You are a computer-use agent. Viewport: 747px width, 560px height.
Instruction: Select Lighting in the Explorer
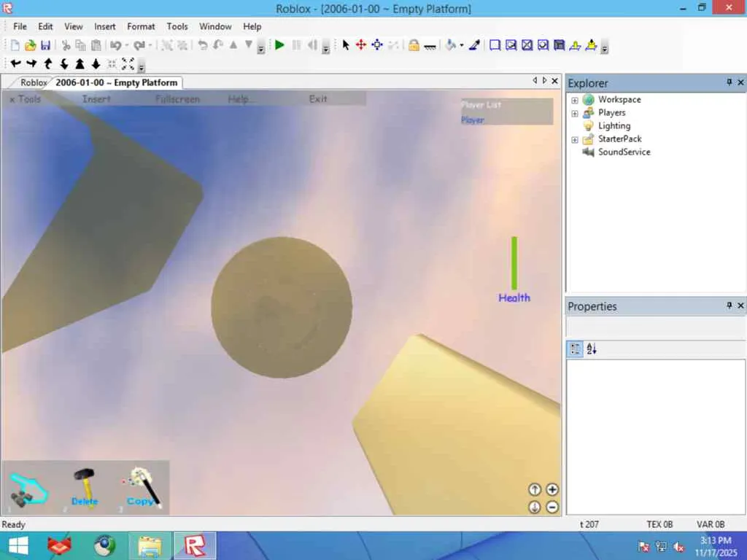click(x=614, y=125)
